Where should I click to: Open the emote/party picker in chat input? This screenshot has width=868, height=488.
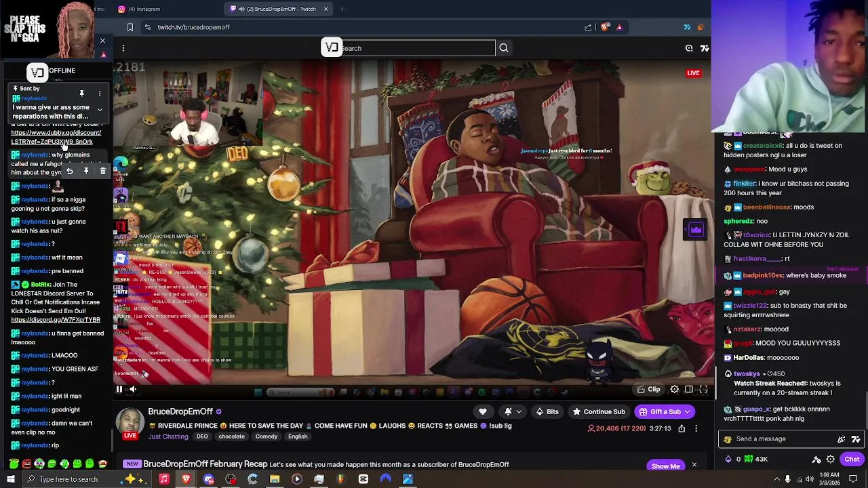coord(842,439)
